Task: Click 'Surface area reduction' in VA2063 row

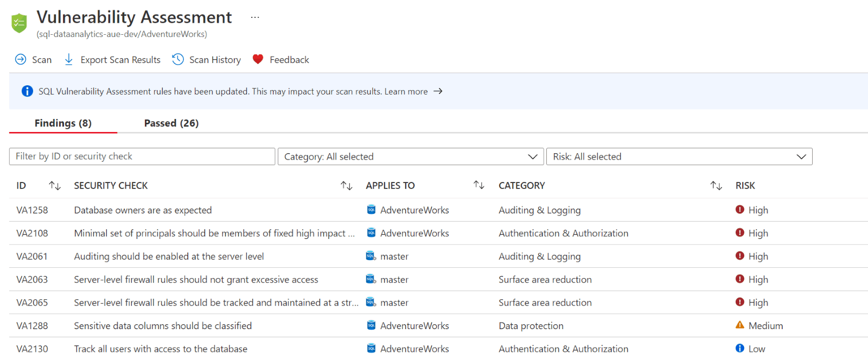Action: [545, 280]
